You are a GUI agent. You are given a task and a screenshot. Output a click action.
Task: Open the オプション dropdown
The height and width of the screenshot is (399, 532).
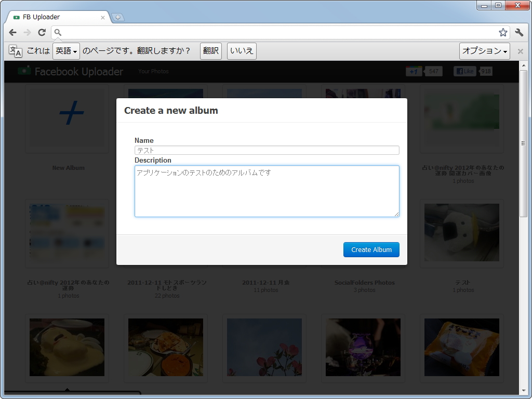point(485,51)
